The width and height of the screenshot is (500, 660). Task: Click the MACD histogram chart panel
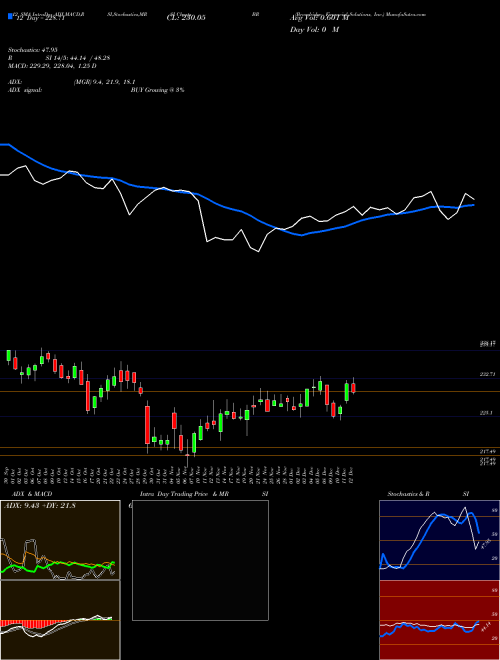click(x=60, y=620)
